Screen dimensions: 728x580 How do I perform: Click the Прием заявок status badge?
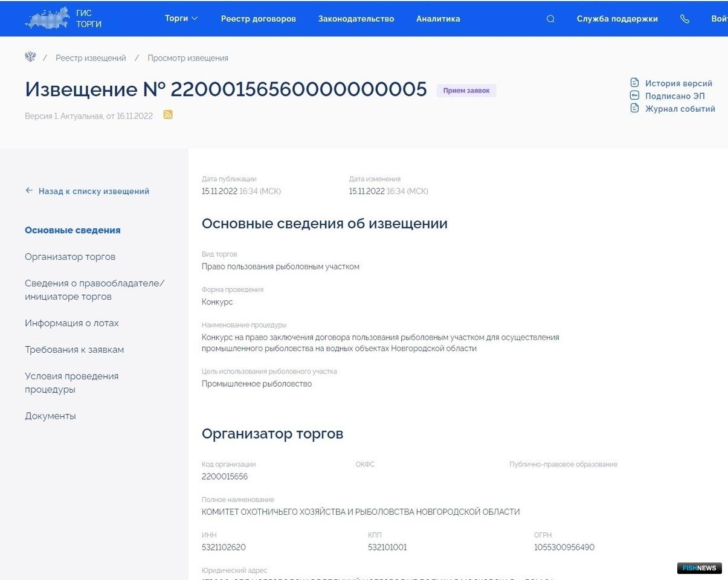[x=466, y=91]
